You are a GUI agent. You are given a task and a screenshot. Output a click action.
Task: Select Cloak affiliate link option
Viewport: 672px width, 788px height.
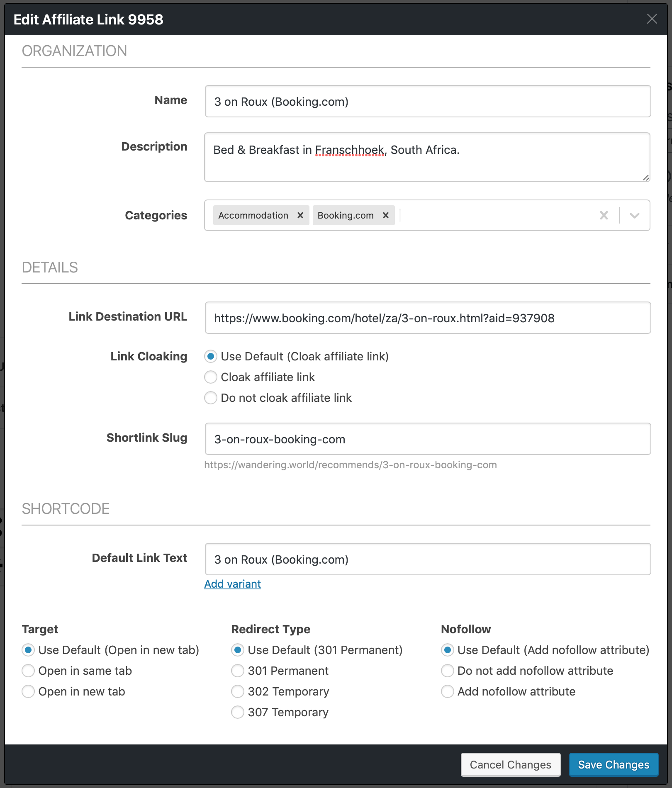tap(211, 377)
